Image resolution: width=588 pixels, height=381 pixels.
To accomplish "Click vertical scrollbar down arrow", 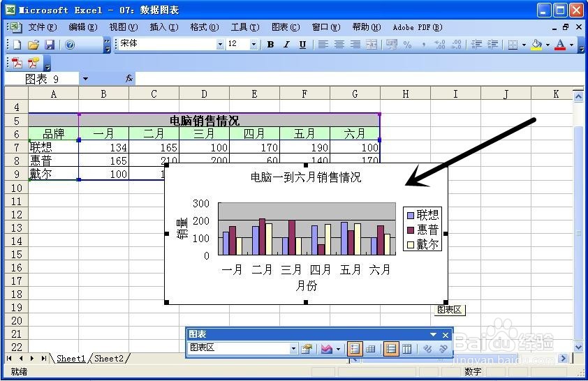I will tap(579, 346).
